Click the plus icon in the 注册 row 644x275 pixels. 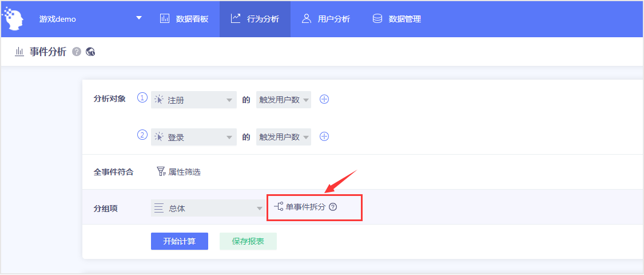(324, 99)
